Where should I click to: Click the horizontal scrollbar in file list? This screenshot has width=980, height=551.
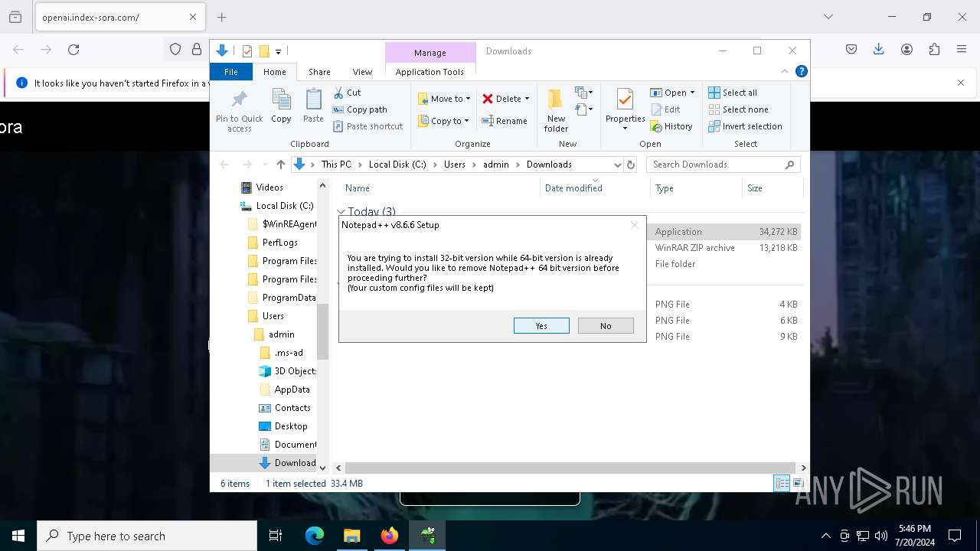click(x=570, y=468)
